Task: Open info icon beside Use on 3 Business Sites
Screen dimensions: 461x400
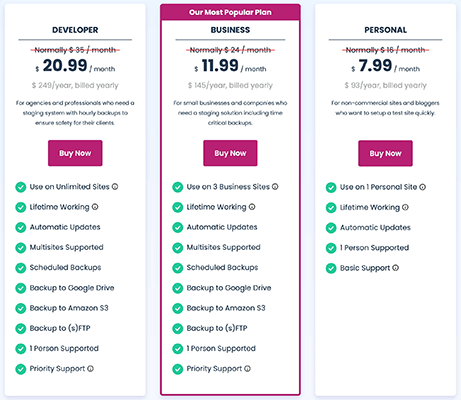Action: (275, 187)
